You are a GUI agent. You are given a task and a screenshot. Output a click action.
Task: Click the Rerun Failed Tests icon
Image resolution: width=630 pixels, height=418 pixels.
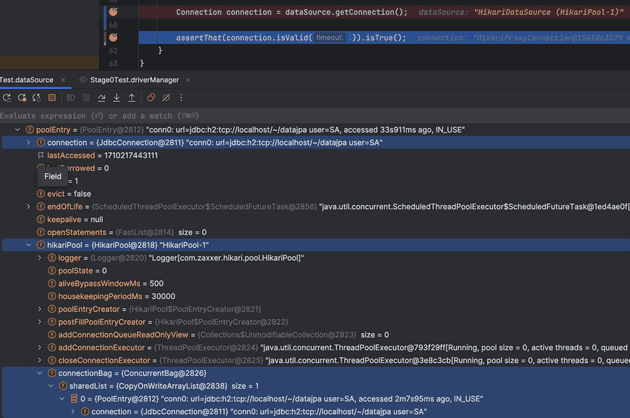click(x=22, y=98)
